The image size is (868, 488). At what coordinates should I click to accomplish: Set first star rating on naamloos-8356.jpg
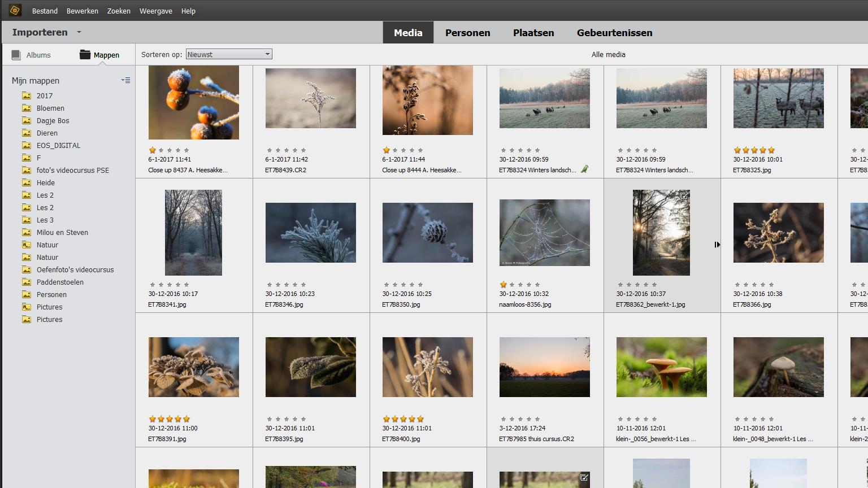[504, 285]
